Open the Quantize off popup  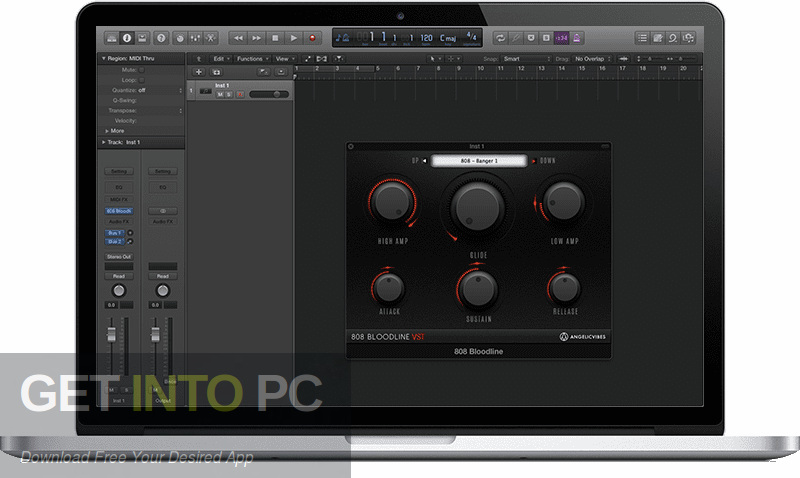tap(160, 90)
